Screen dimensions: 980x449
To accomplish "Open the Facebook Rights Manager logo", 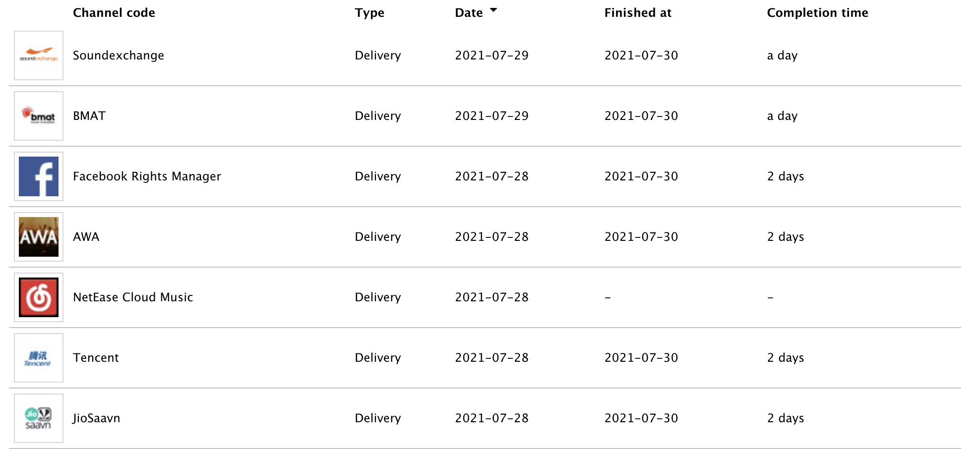I will point(39,176).
